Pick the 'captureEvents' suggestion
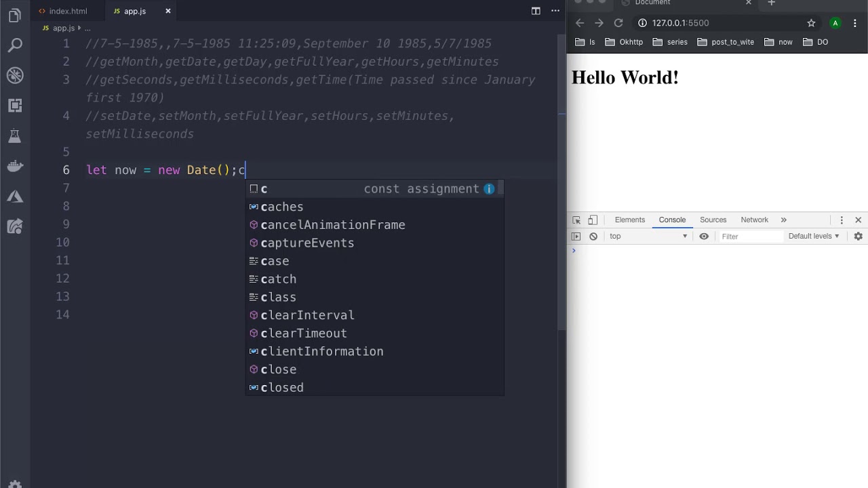 374,243
